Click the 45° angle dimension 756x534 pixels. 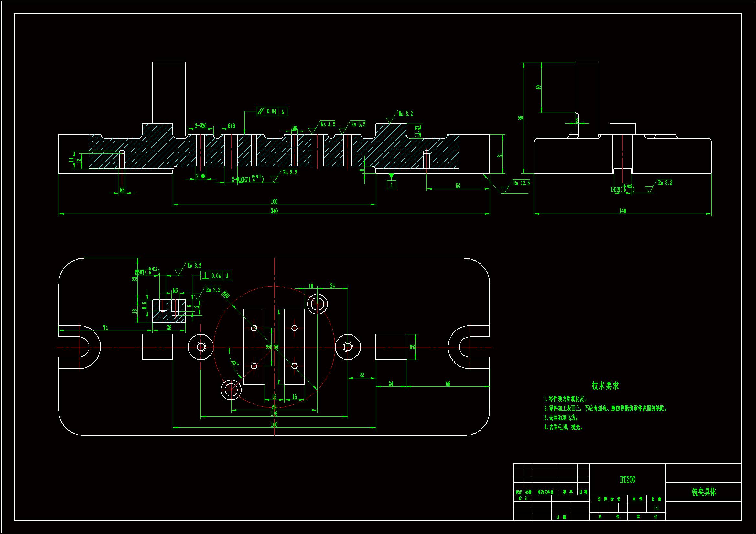pyautogui.click(x=235, y=363)
